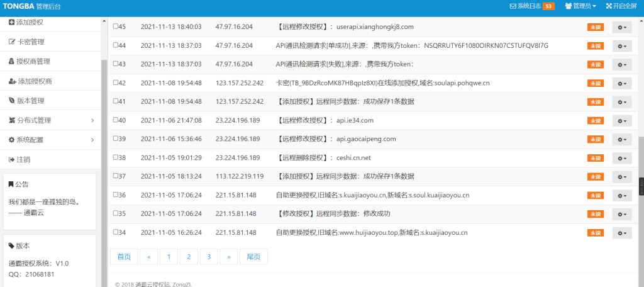
Task: Click the logout icon beside 注销
Action: pos(11,159)
